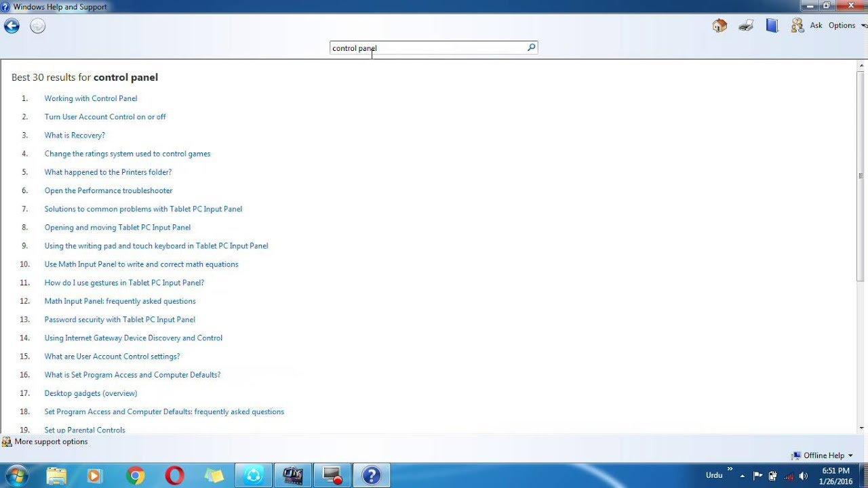868x488 pixels.
Task: Open Password security with Tablet PC Input Panel
Action: tap(120, 319)
